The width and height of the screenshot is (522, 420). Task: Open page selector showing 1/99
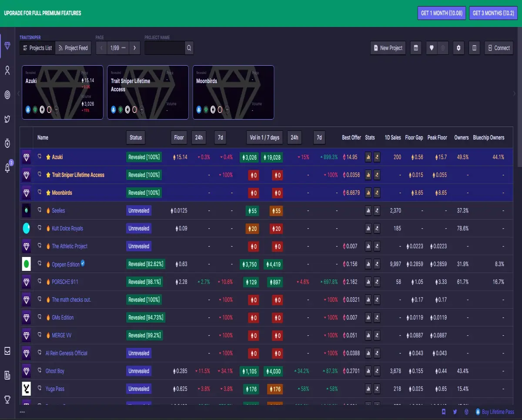pyautogui.click(x=118, y=48)
